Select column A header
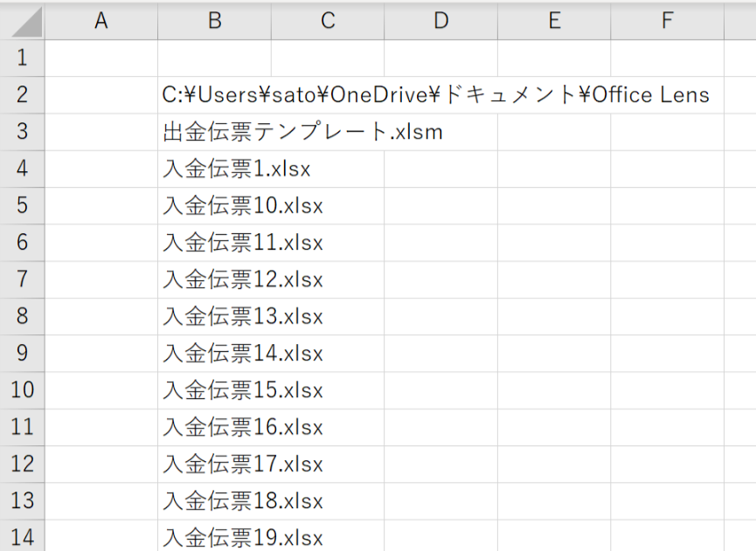The height and width of the screenshot is (551, 756). point(101,21)
